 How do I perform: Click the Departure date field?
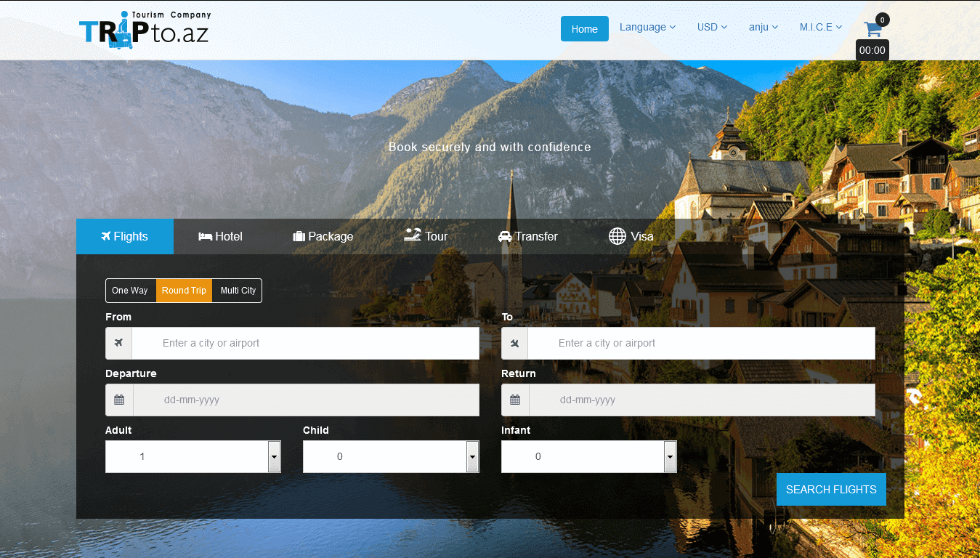point(306,400)
